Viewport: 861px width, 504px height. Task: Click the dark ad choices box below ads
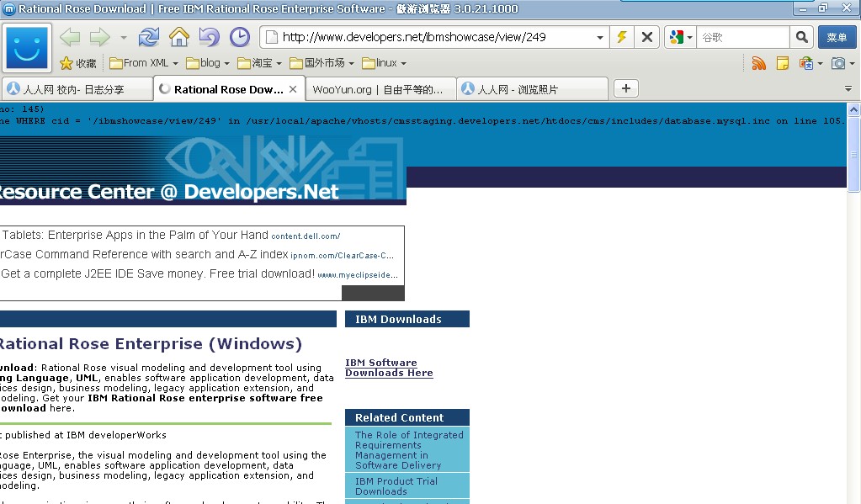[x=373, y=293]
